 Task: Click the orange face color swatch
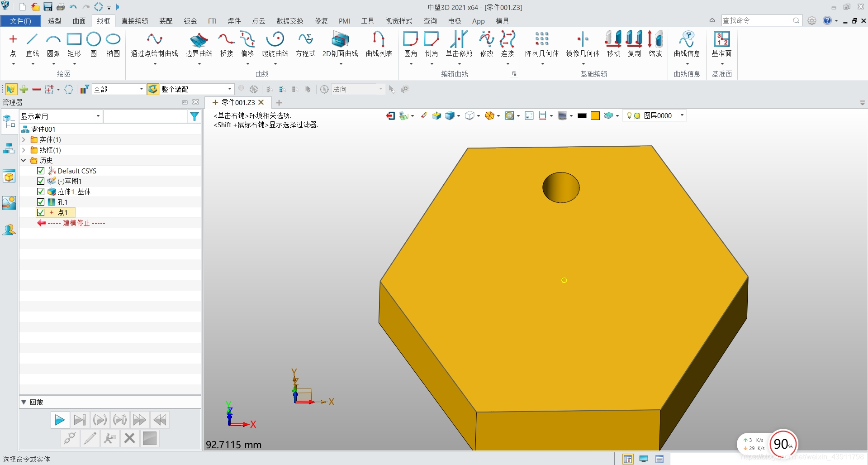tap(595, 115)
